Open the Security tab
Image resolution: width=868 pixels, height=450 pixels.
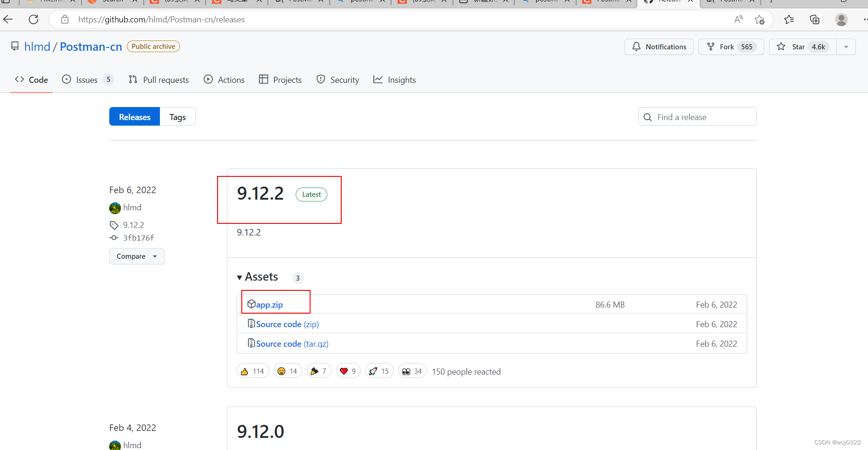(x=338, y=80)
